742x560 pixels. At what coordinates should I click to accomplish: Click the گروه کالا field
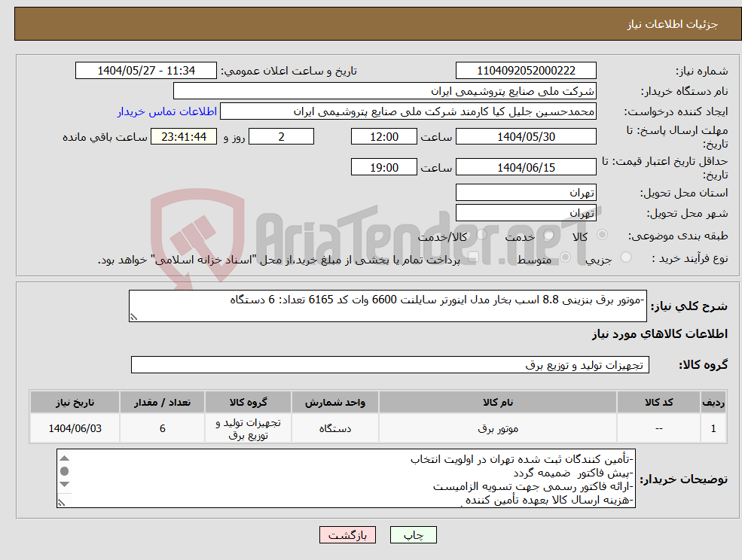390,364
